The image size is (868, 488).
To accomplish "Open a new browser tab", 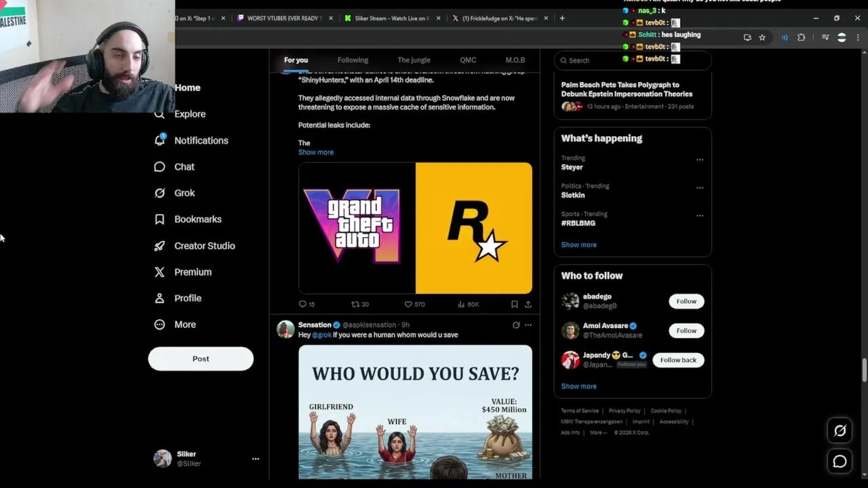I will point(562,18).
